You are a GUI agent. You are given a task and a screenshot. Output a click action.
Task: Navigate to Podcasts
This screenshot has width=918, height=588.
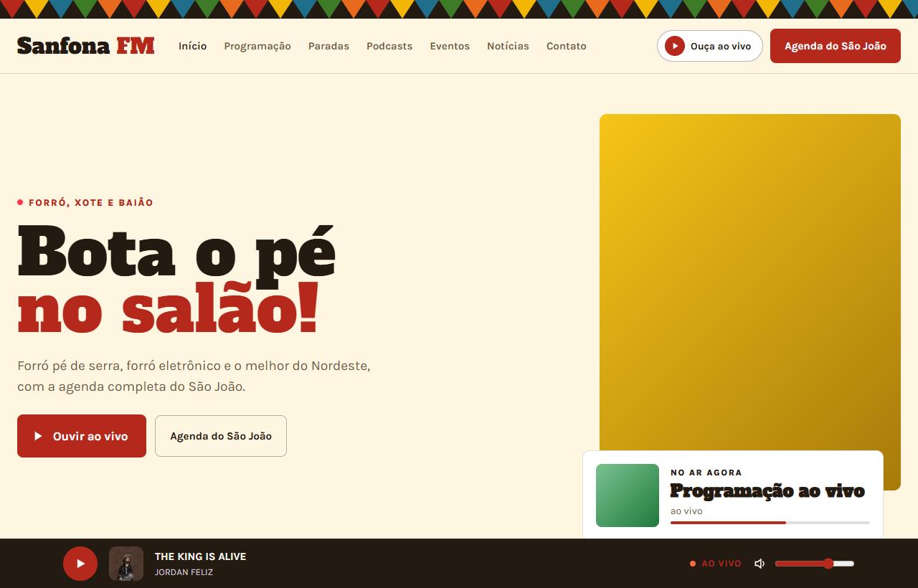(x=389, y=46)
